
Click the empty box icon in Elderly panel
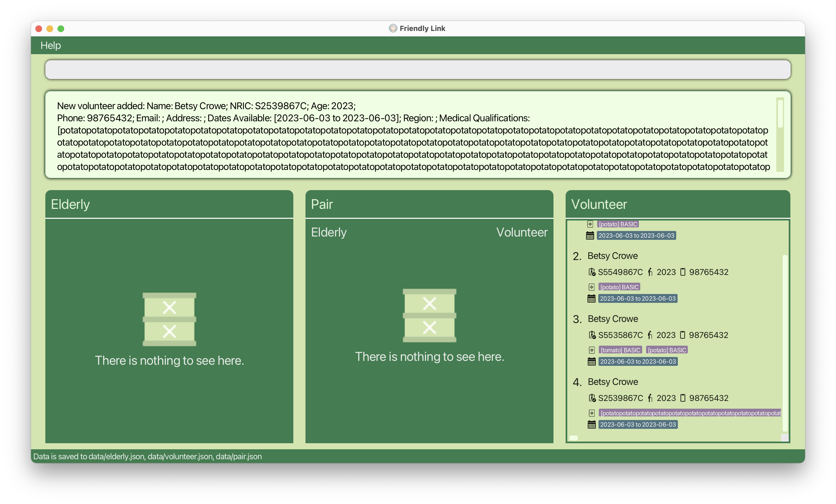click(x=169, y=319)
